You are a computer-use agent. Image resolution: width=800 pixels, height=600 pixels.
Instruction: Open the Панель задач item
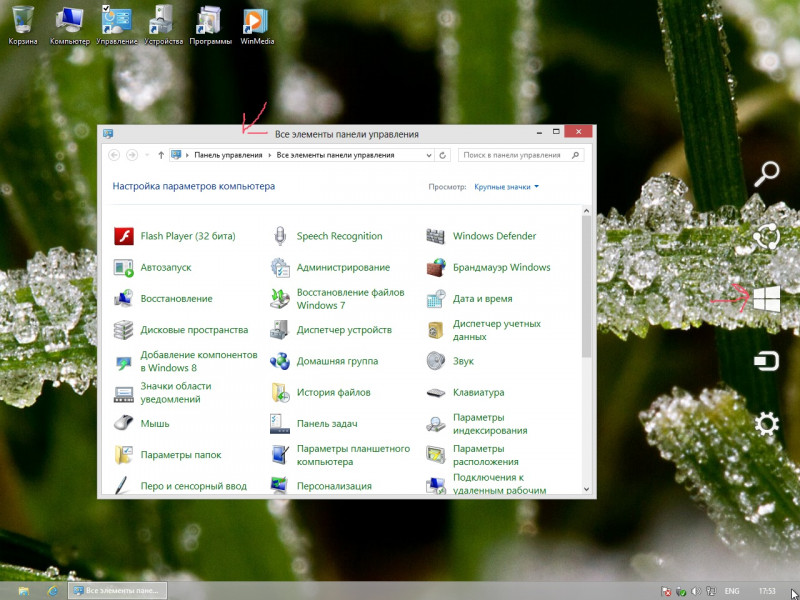coord(314,423)
